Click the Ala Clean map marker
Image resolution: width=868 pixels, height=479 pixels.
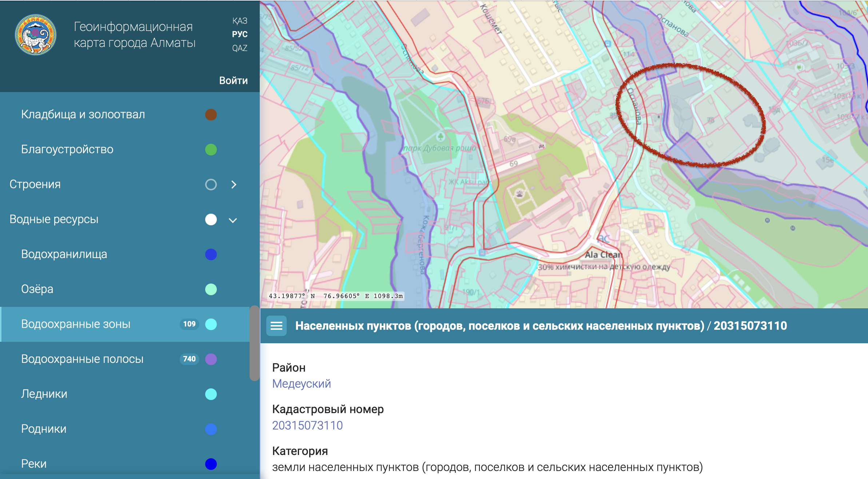click(x=603, y=239)
